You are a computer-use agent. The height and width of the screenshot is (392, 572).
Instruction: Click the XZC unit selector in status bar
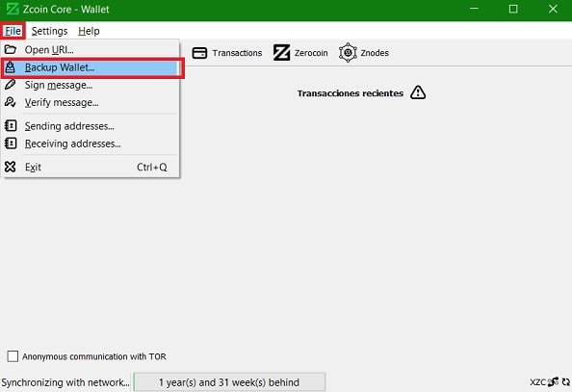click(538, 382)
